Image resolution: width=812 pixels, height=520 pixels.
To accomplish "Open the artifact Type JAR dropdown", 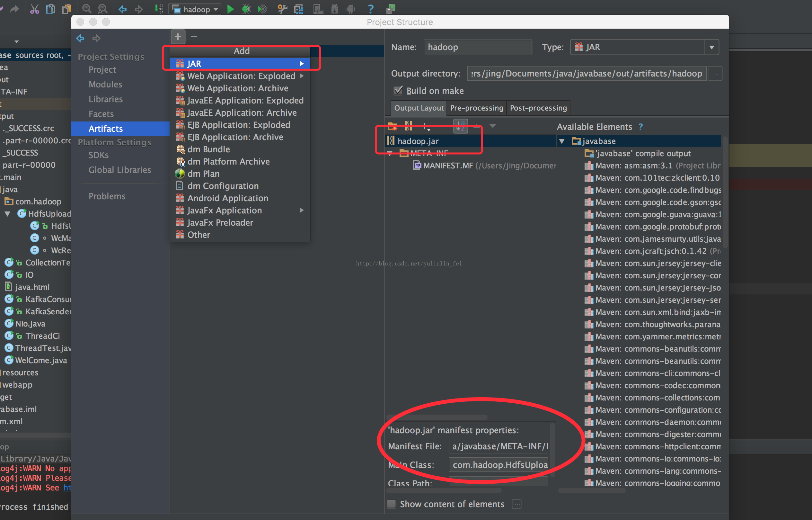I will 712,47.
